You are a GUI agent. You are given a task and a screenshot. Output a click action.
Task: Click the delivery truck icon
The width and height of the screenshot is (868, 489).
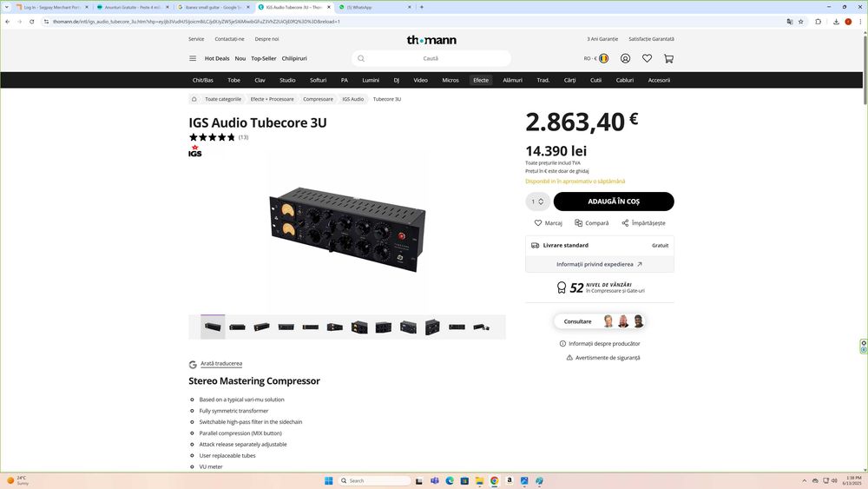(x=535, y=245)
